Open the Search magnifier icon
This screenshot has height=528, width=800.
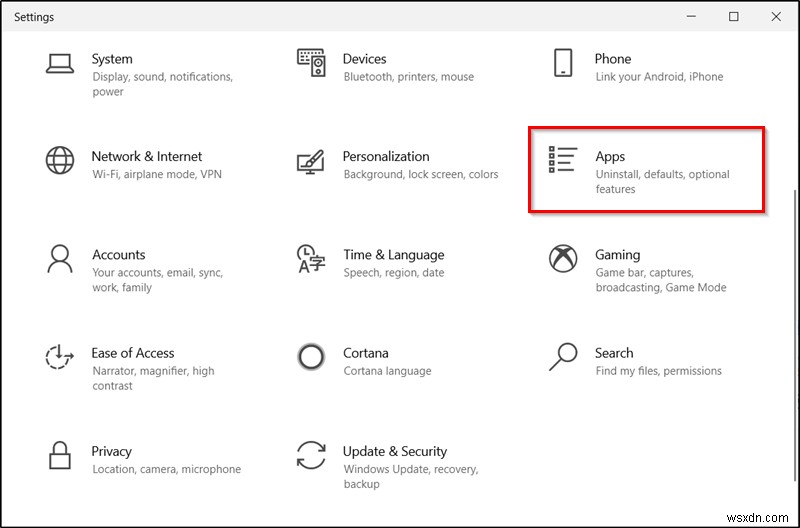point(563,357)
